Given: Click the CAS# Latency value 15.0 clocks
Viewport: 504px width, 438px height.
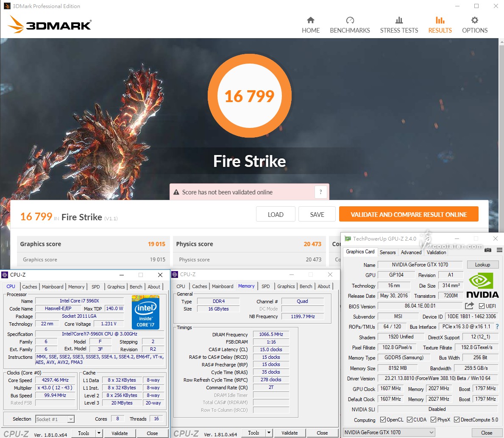Looking at the screenshot, I should tap(271, 349).
